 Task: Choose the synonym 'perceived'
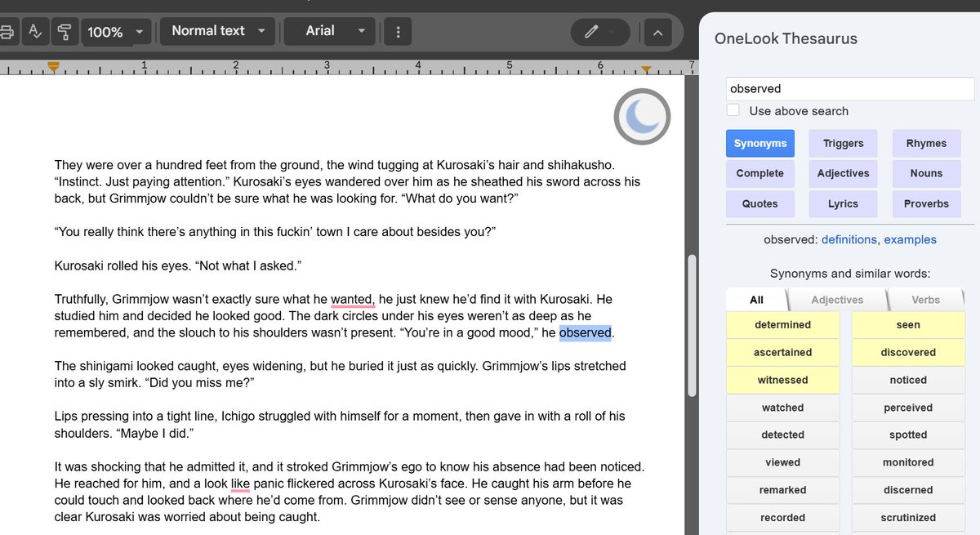point(908,408)
